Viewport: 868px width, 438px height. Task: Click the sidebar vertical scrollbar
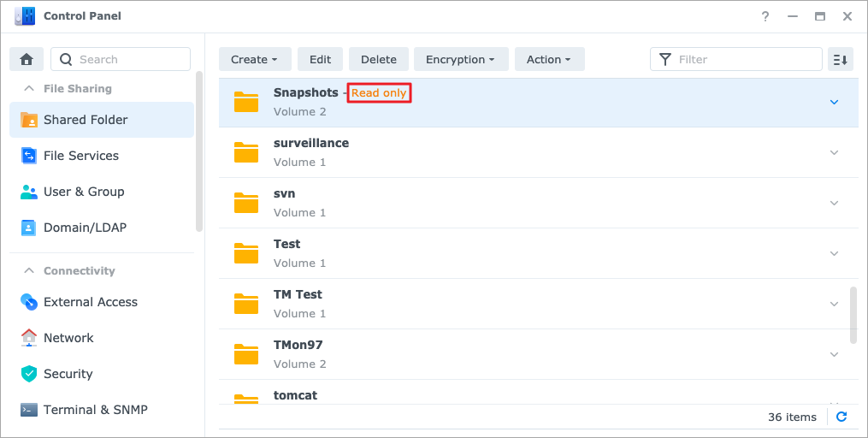click(x=199, y=151)
